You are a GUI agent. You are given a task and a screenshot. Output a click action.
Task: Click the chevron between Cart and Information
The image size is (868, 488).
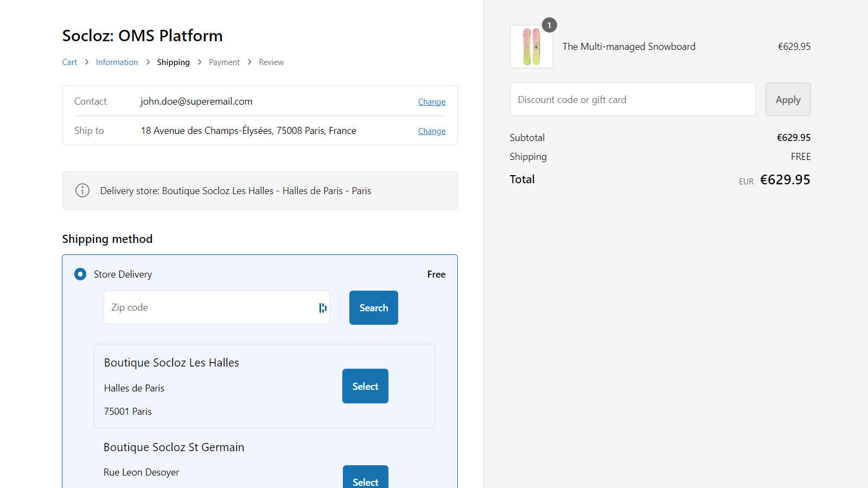click(x=87, y=62)
